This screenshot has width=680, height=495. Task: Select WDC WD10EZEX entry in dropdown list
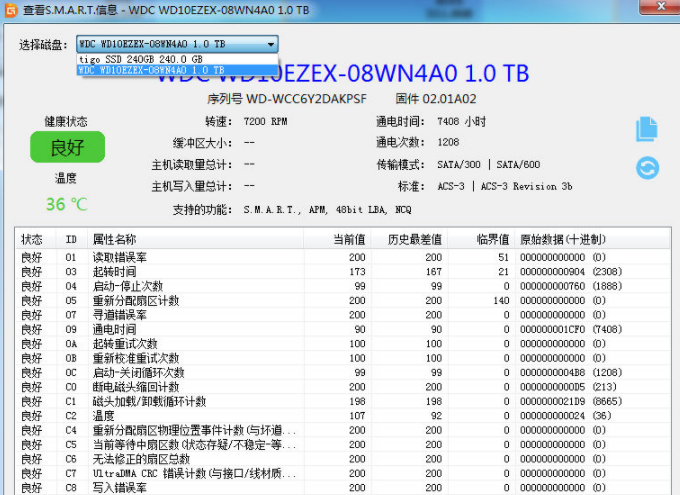pos(177,70)
